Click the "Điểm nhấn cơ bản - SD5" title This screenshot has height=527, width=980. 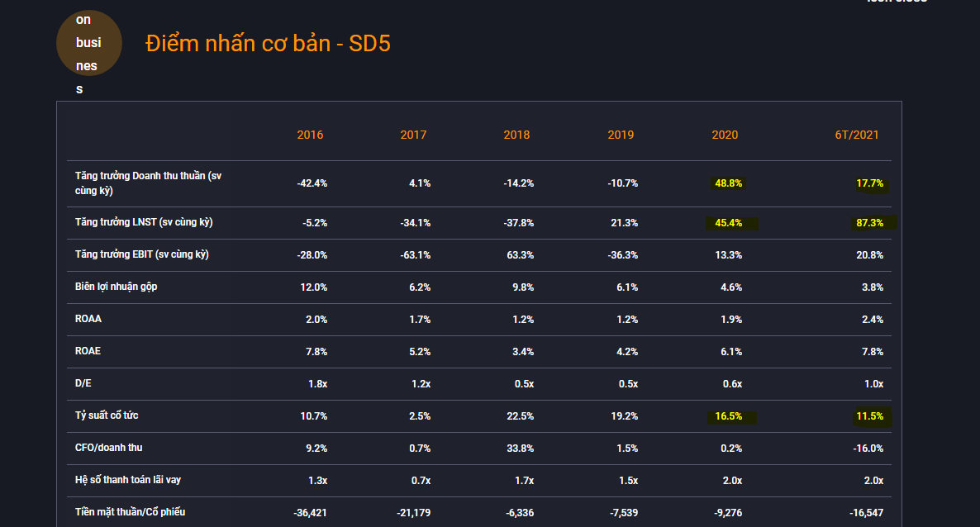coord(268,44)
